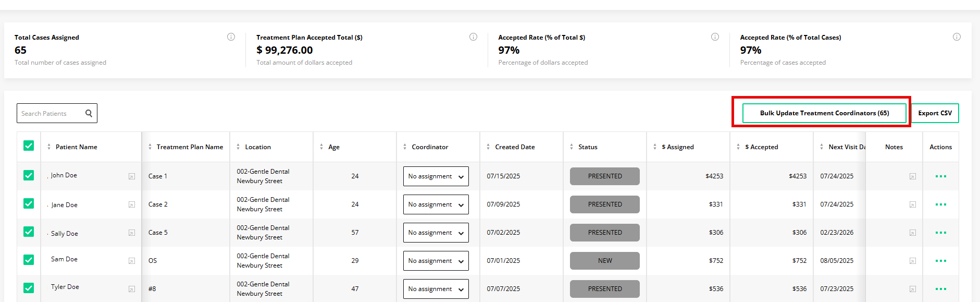Screen dimensions: 980x302
Task: Open Tyler Doe's patient detail icon
Action: click(x=132, y=289)
